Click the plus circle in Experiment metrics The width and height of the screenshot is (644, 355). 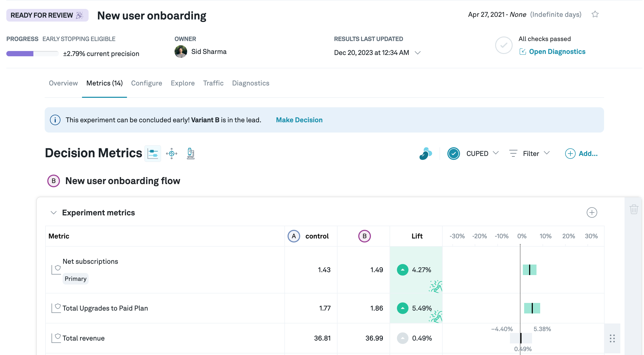592,212
